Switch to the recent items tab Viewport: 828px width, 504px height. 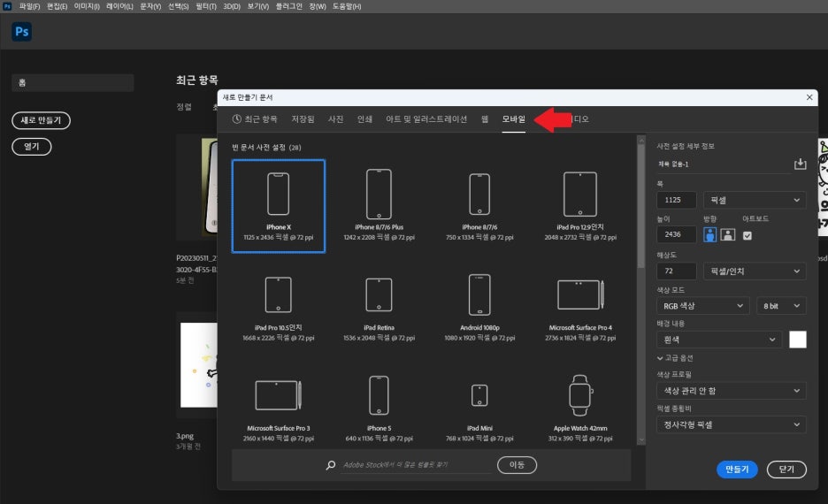[255, 119]
